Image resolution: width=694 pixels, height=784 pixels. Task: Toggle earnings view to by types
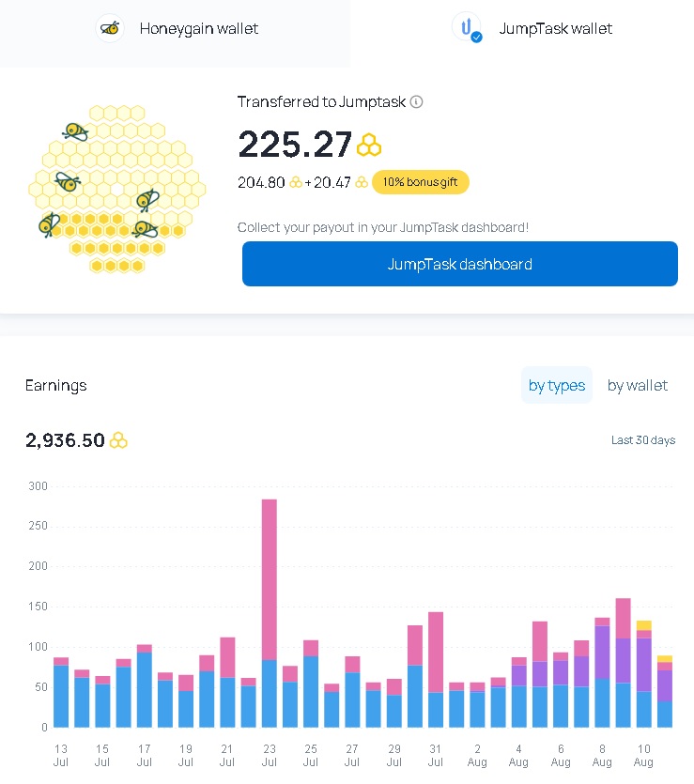tap(557, 385)
